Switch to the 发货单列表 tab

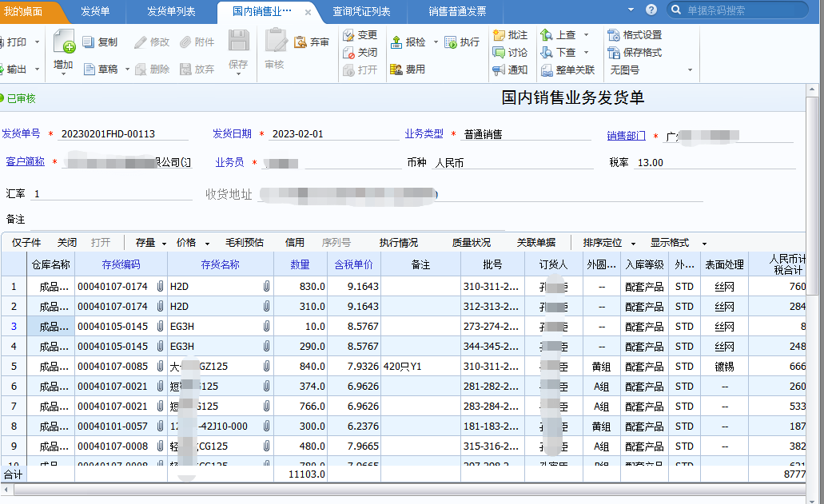coord(171,11)
